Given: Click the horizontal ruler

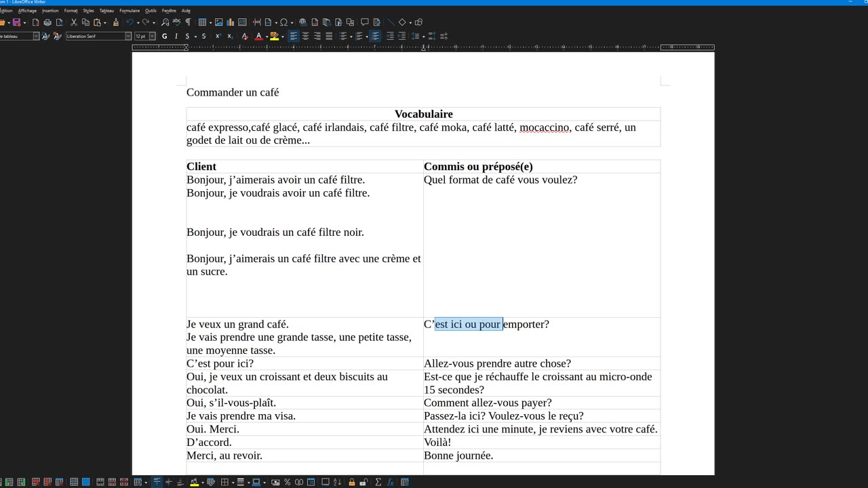Looking at the screenshot, I should [423, 47].
